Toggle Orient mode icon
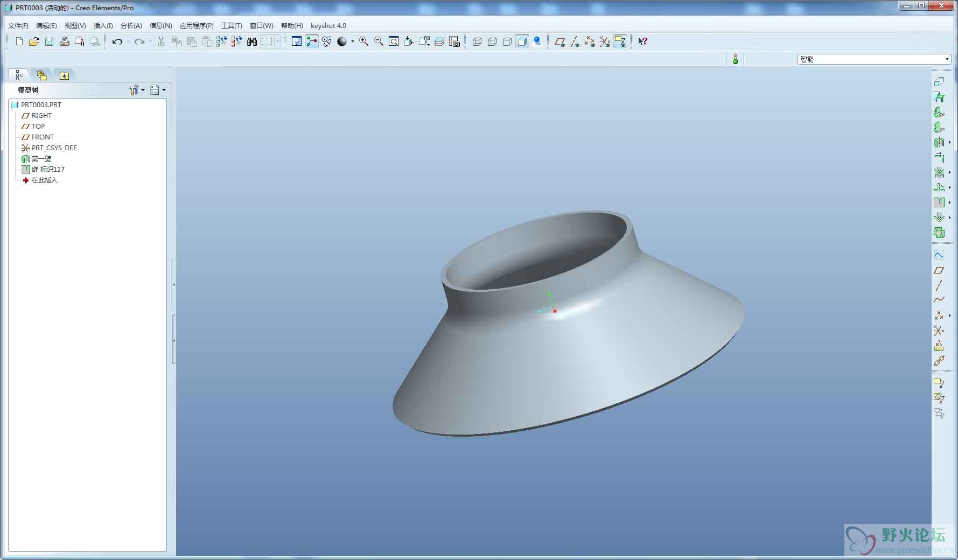958x560 pixels. click(x=326, y=41)
